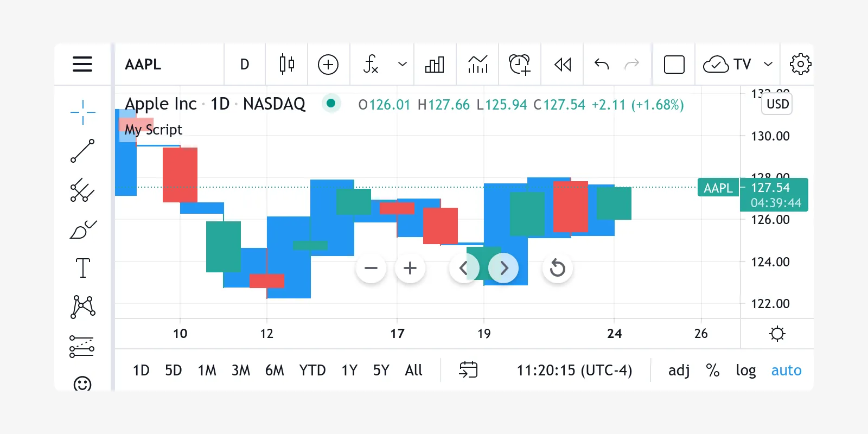
Task: Select the 1M date range
Action: point(207,370)
